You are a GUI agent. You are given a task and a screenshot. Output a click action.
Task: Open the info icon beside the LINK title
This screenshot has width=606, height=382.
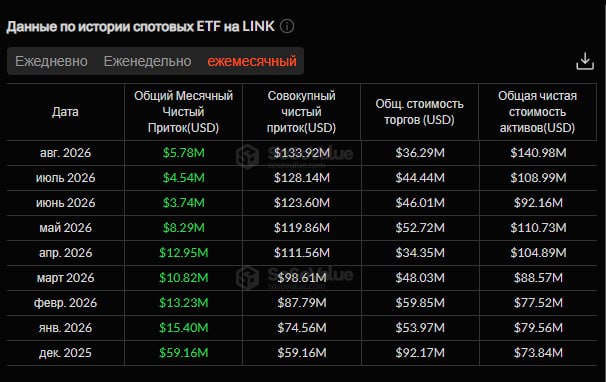pyautogui.click(x=287, y=27)
